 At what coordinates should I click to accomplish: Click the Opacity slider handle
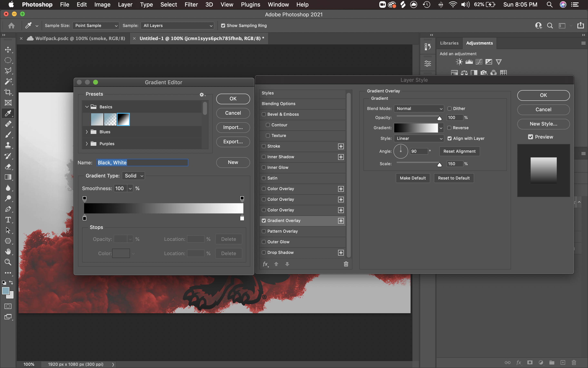[439, 118]
